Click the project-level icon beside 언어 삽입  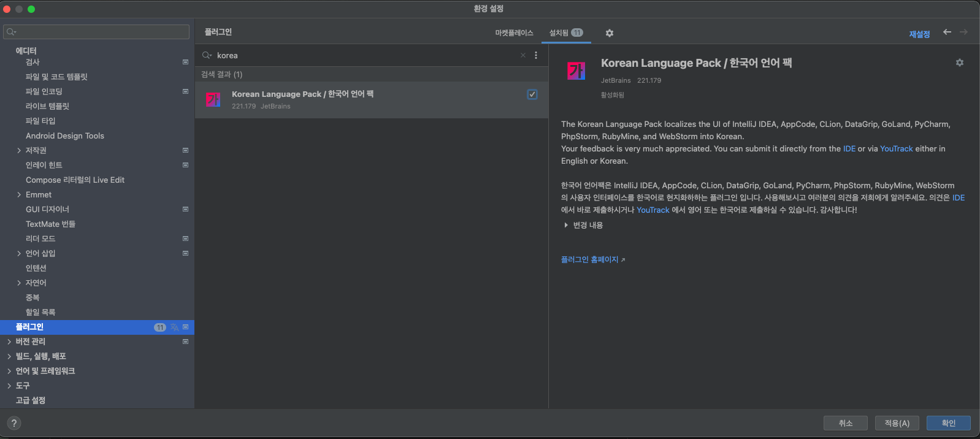(185, 253)
